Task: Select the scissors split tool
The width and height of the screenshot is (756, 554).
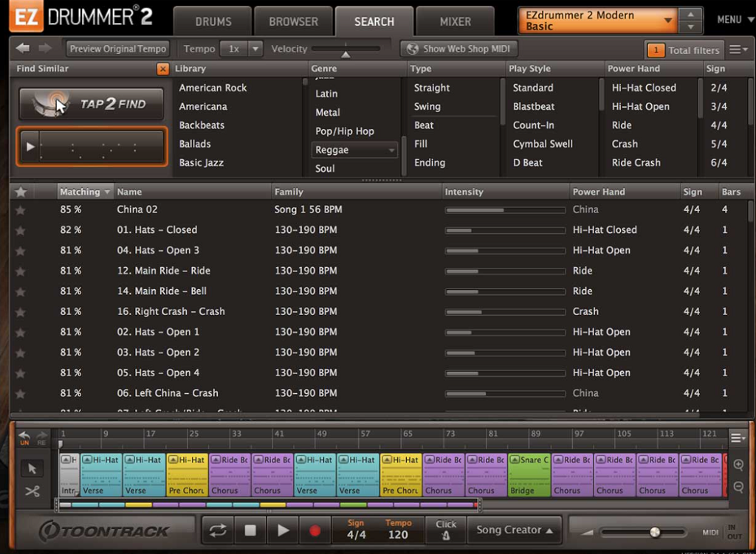Action: [32, 491]
